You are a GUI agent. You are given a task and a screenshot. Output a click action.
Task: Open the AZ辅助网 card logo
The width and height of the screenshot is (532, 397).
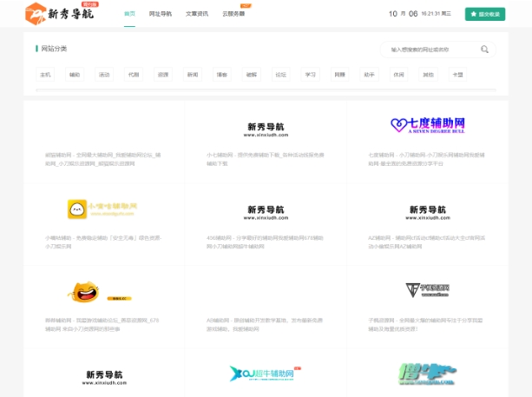(428, 213)
